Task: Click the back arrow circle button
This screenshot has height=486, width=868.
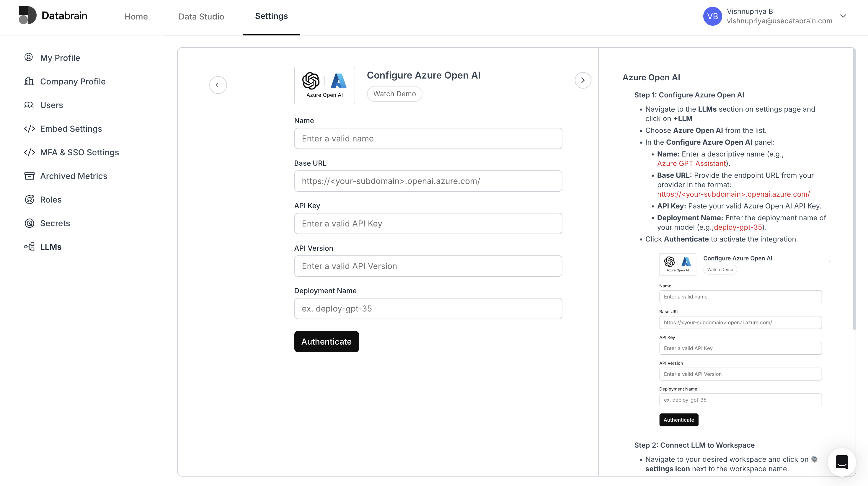Action: click(218, 85)
